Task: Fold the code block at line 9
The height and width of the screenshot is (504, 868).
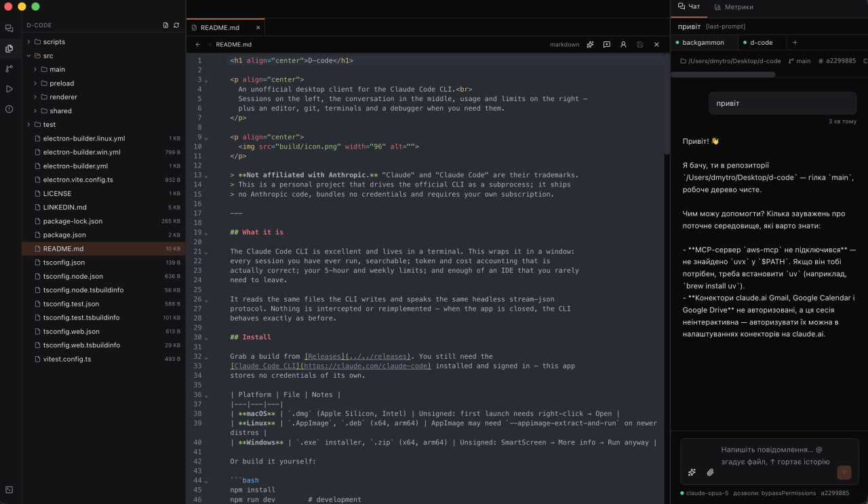Action: (206, 137)
